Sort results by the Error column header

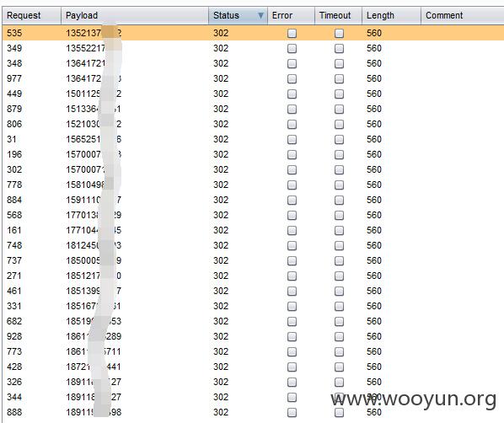291,15
